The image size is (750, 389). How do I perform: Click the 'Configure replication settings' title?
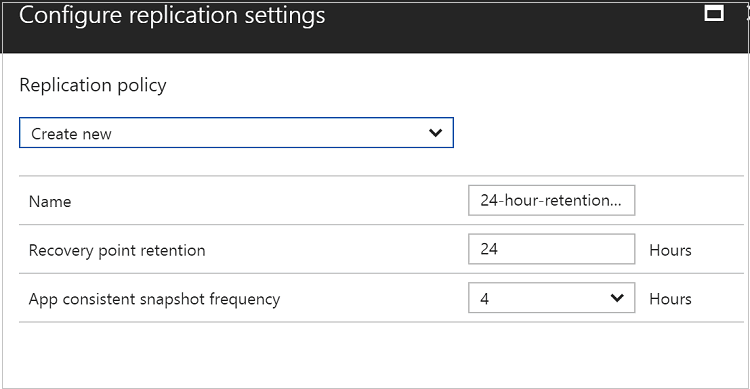click(172, 15)
